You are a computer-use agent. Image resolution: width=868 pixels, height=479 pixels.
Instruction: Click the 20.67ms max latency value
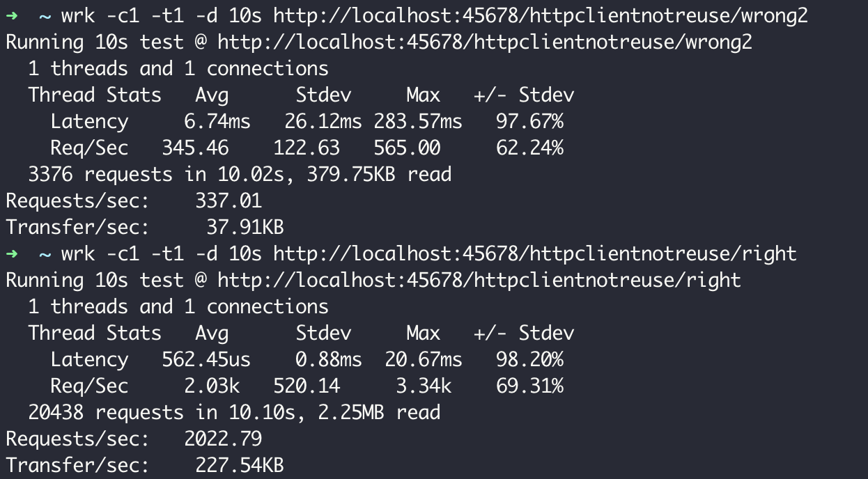423,360
